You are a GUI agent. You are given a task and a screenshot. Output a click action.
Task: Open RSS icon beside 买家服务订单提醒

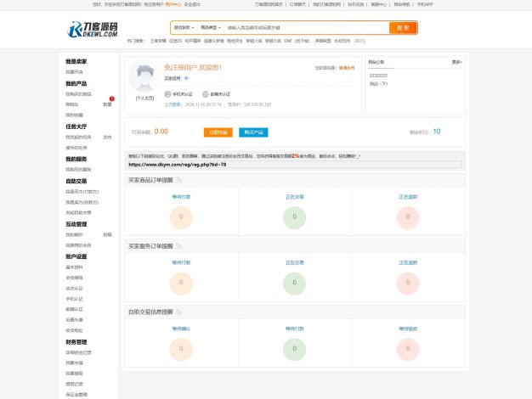point(178,246)
